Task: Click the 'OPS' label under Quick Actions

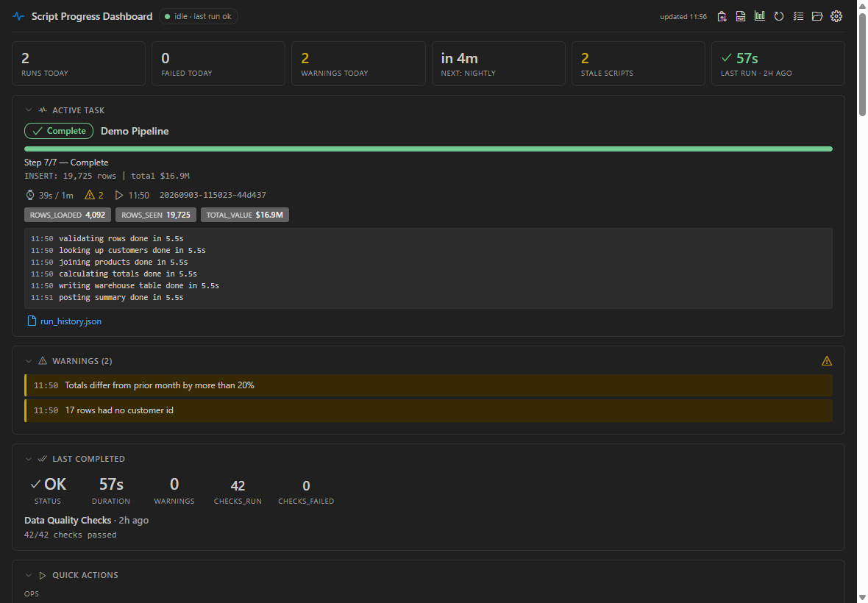Action: coord(32,593)
